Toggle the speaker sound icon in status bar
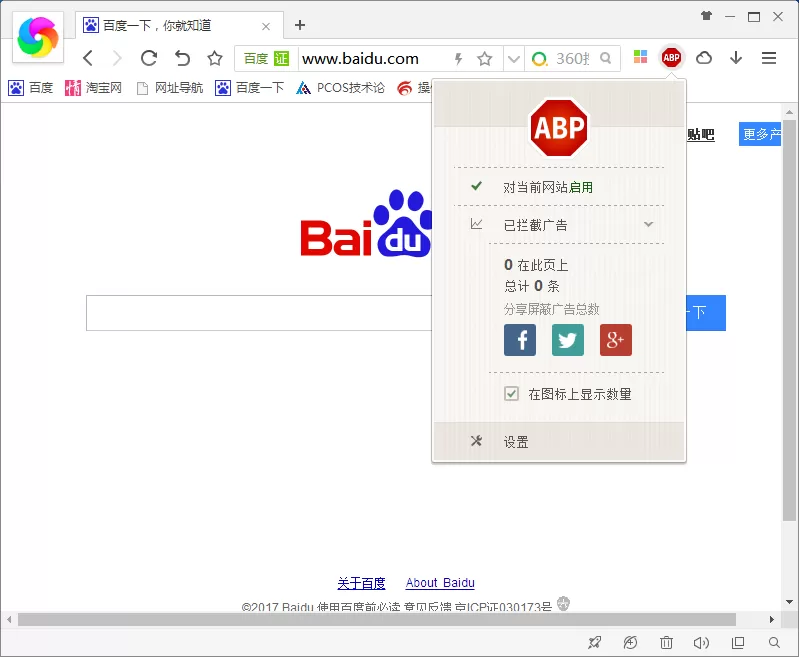This screenshot has height=657, width=799. click(701, 643)
